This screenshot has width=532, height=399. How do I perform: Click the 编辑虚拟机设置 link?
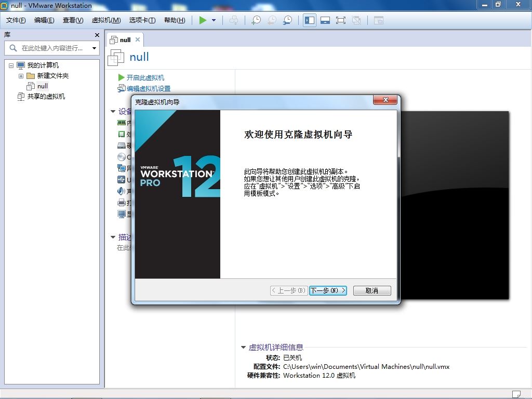[x=148, y=88]
